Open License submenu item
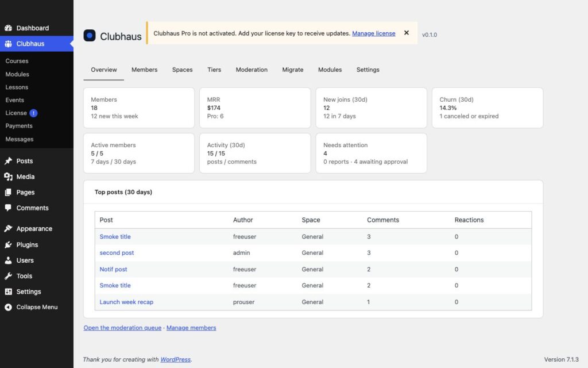The height and width of the screenshot is (368, 588). tap(16, 113)
